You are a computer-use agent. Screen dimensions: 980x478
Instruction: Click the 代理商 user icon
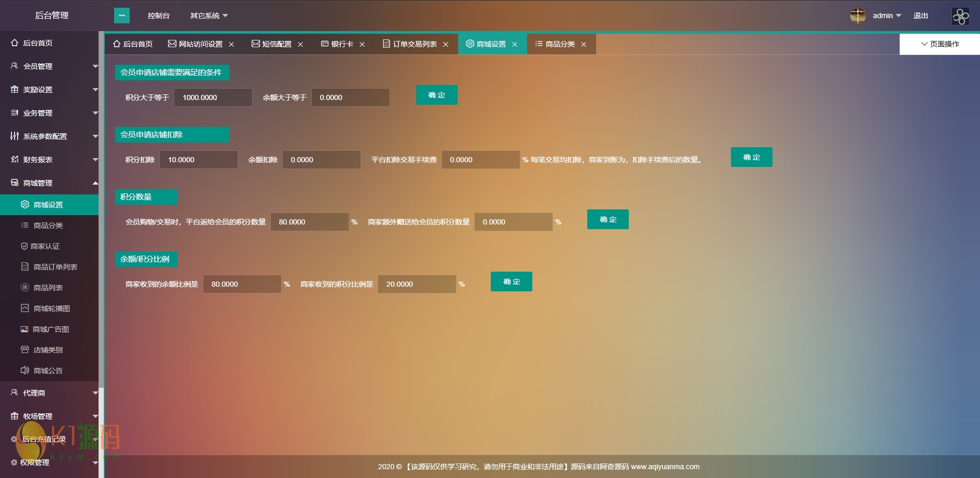(x=15, y=393)
